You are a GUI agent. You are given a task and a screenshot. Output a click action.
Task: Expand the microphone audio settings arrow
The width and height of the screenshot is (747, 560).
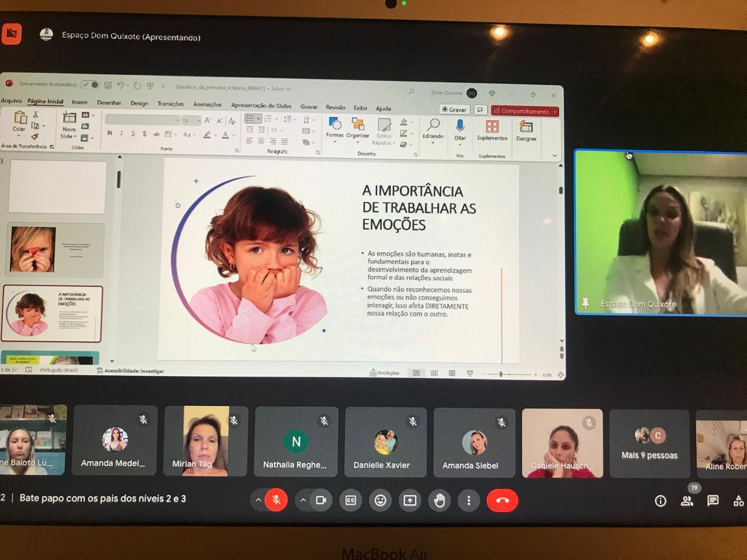tap(258, 500)
